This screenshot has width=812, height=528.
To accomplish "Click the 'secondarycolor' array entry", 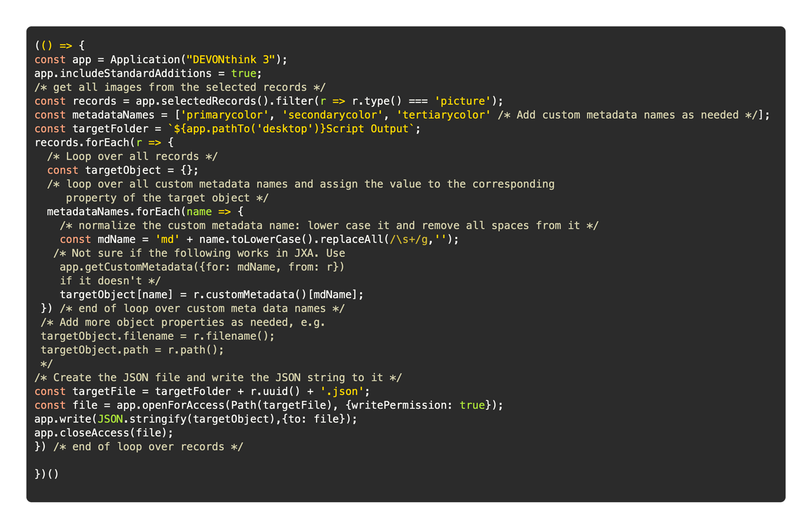I will pos(332,115).
